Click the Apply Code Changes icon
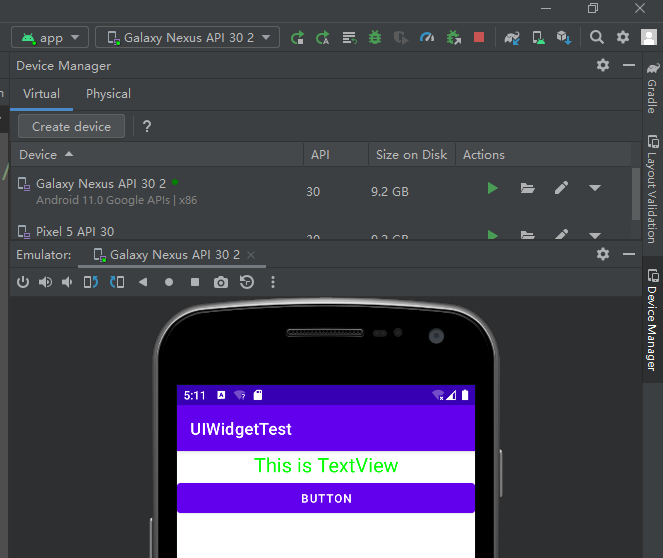Screen dimensions: 663x558 pos(349,38)
